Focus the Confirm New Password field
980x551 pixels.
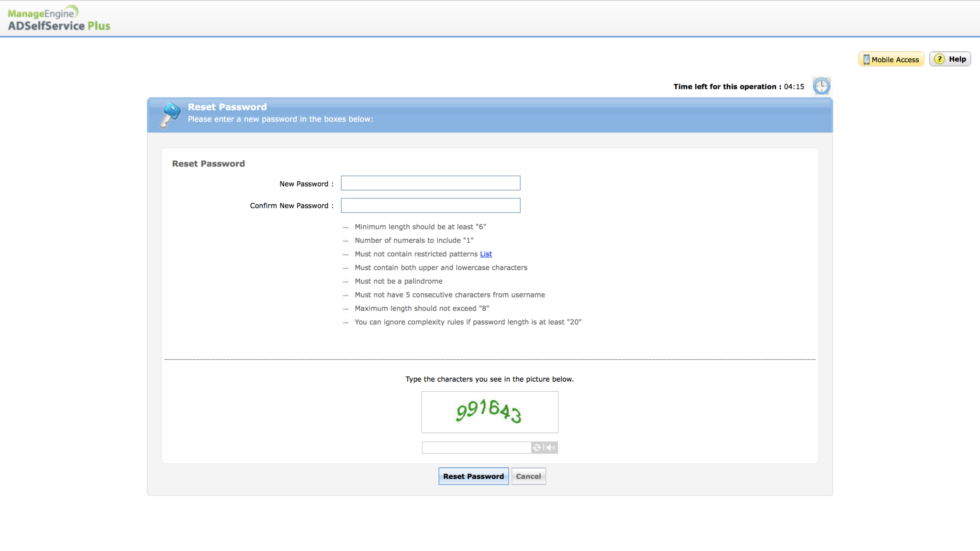tap(430, 206)
